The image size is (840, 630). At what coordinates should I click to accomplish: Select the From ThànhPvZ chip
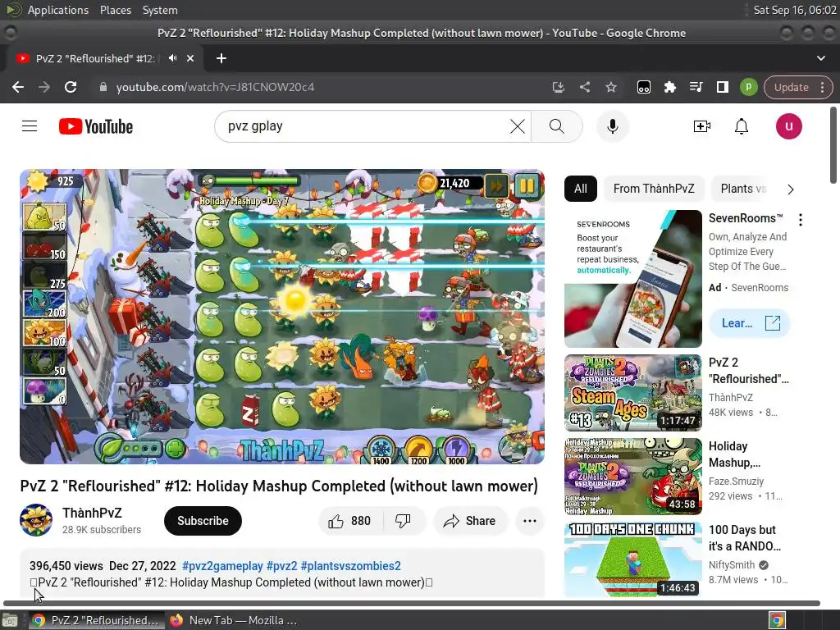654,189
